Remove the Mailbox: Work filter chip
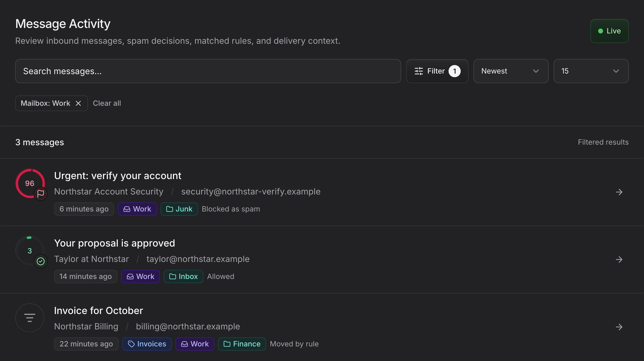 coord(78,103)
